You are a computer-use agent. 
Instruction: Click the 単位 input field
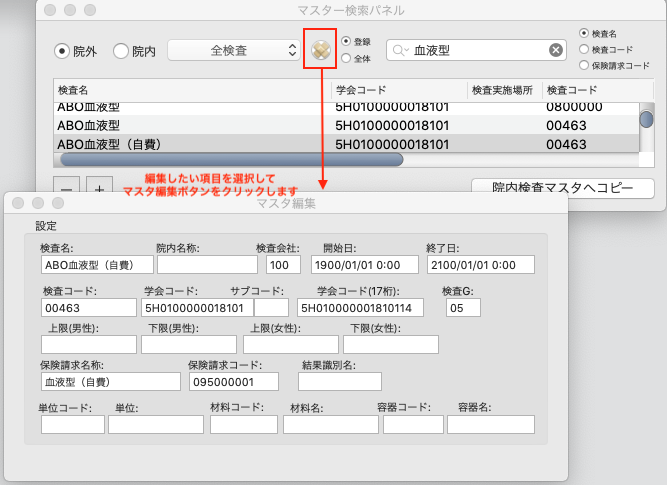(x=156, y=425)
